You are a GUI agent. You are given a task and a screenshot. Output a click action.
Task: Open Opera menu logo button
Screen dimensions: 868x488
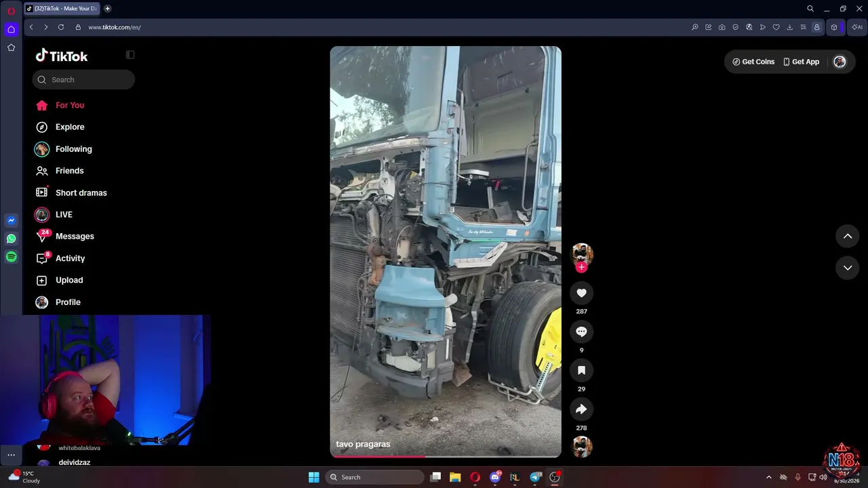pos(11,11)
